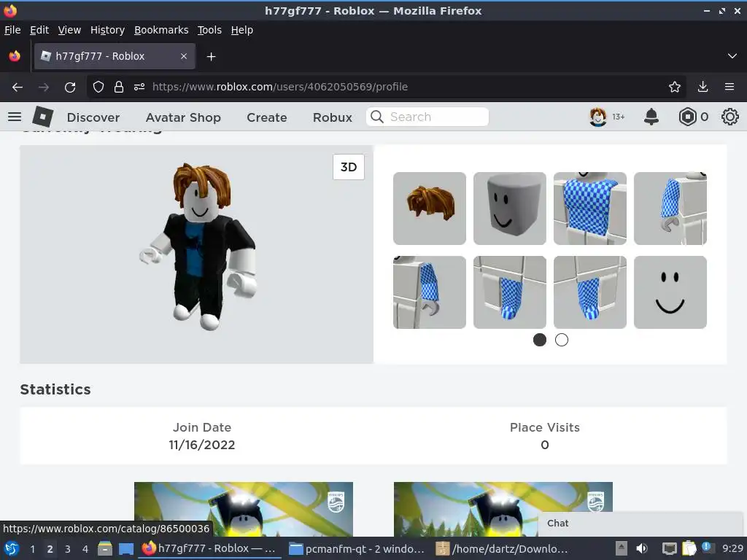747x560 pixels.
Task: Close the h77gf777 - Roblox tab
Action: 184,56
